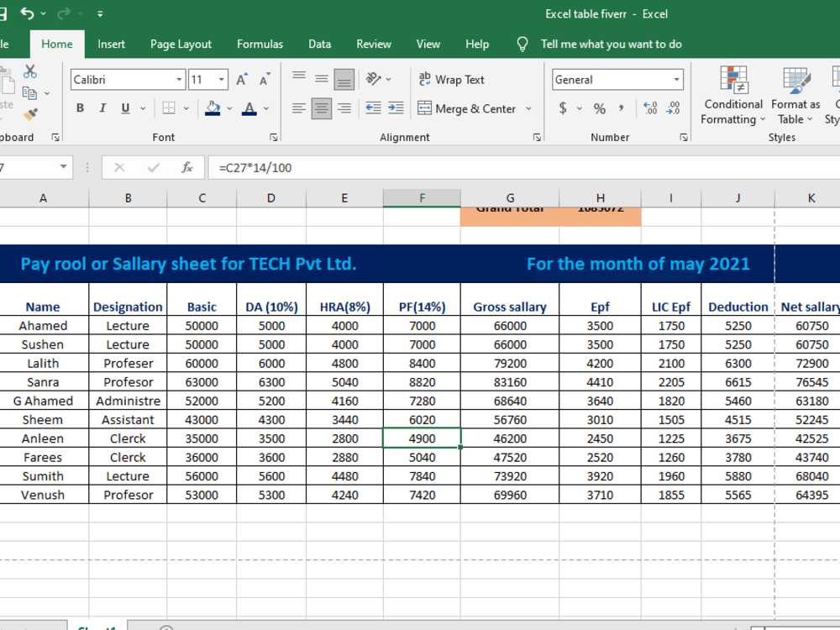Decrease font size with small A icon
Viewport: 840px width, 630px height.
[x=265, y=80]
